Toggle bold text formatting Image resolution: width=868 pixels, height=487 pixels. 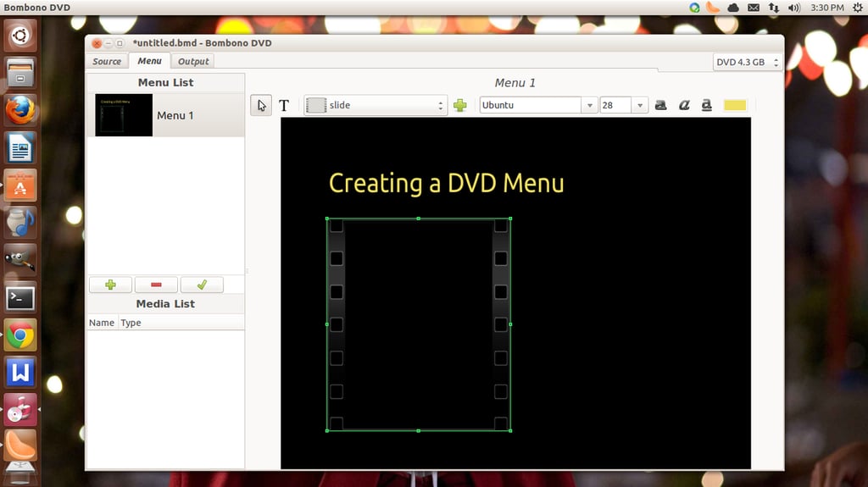point(660,105)
